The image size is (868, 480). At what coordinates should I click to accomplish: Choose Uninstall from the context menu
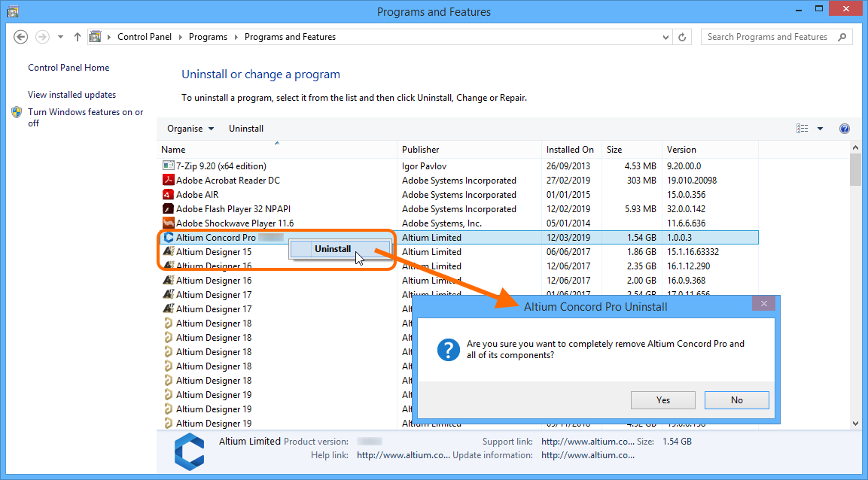tap(333, 249)
